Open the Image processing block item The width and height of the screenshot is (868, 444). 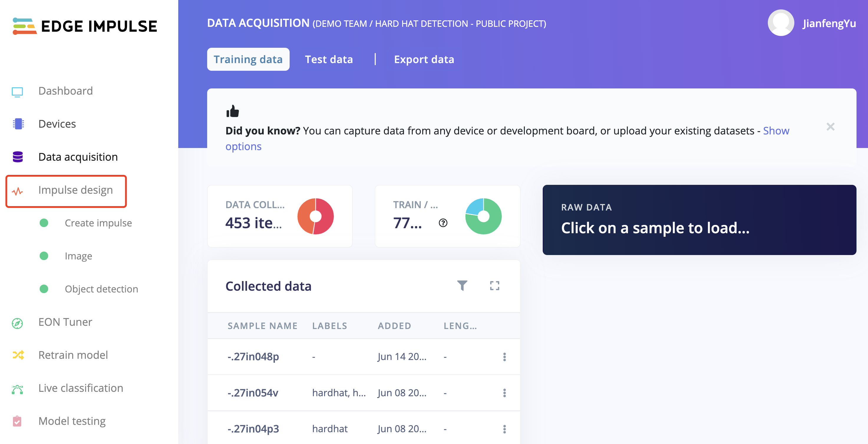click(78, 256)
